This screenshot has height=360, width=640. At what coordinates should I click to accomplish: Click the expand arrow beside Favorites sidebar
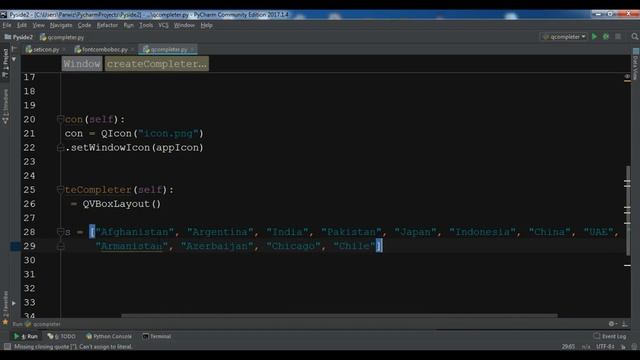click(x=14, y=303)
